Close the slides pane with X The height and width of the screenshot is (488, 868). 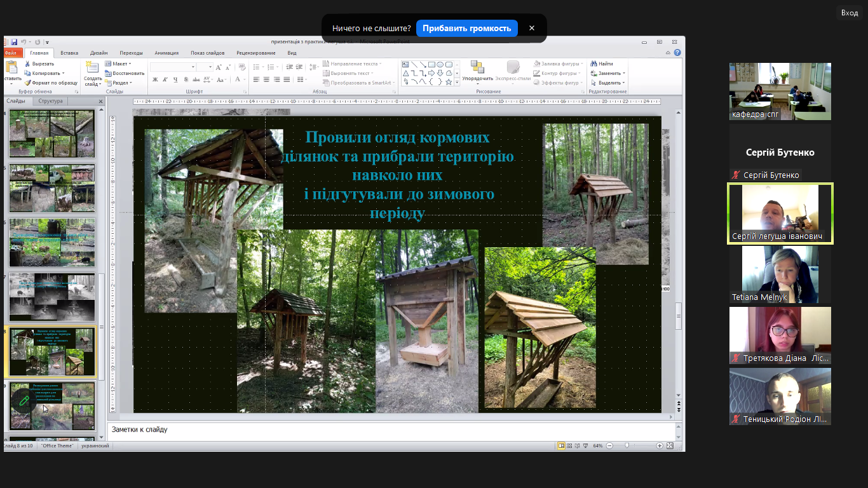100,101
